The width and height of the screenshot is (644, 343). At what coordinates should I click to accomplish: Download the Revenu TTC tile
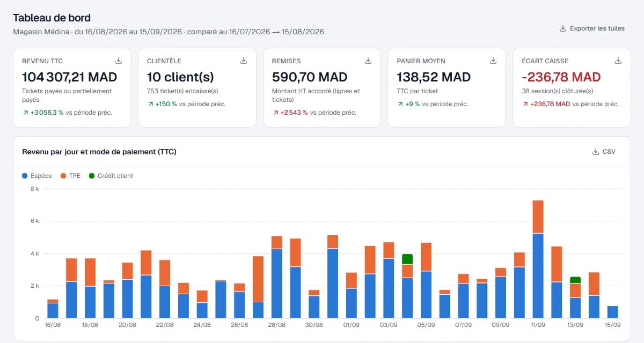[119, 61]
